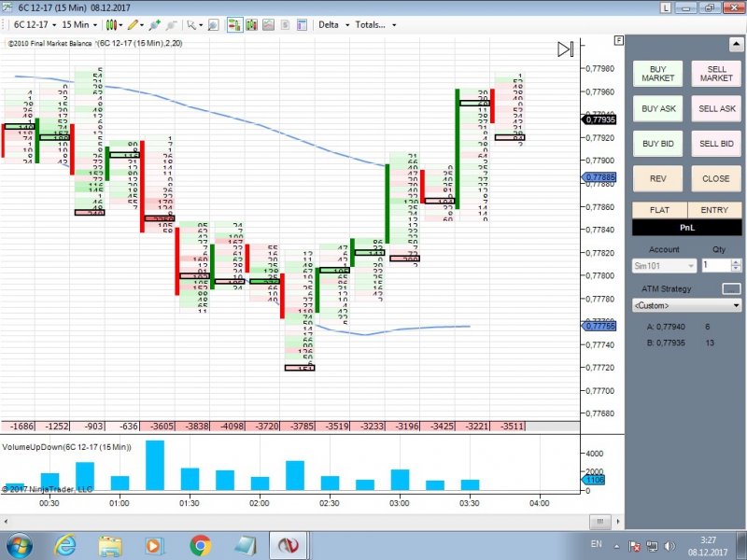This screenshot has width=747, height=560.
Task: Click the tallest blue volume bar
Action: pyautogui.click(x=155, y=465)
